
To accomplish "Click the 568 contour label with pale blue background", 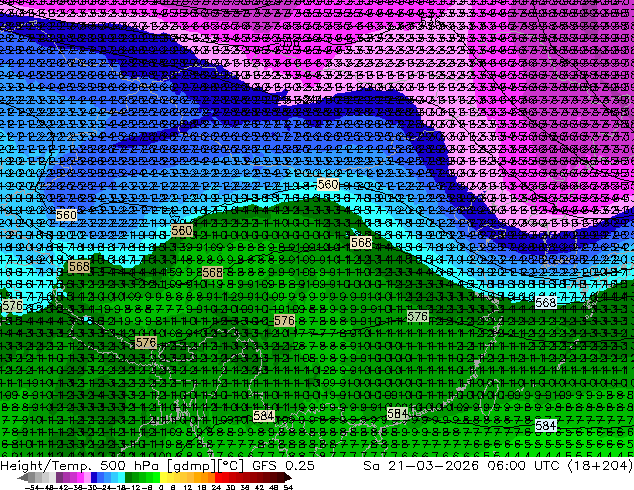I will pyautogui.click(x=545, y=302).
